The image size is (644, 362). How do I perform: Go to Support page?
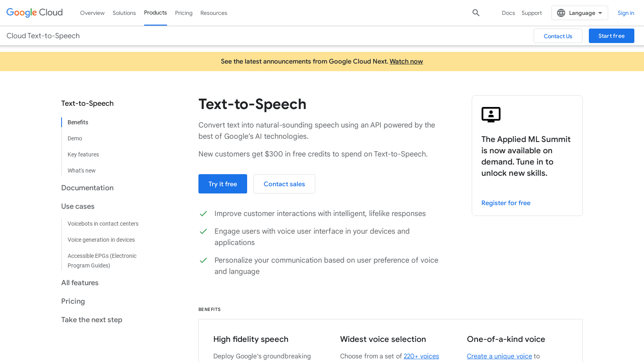(532, 13)
